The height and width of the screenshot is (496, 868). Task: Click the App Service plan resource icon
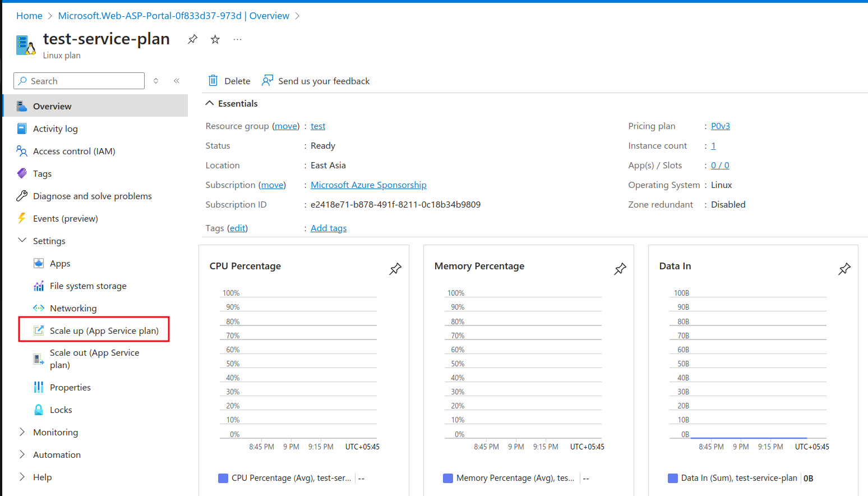[x=26, y=45]
